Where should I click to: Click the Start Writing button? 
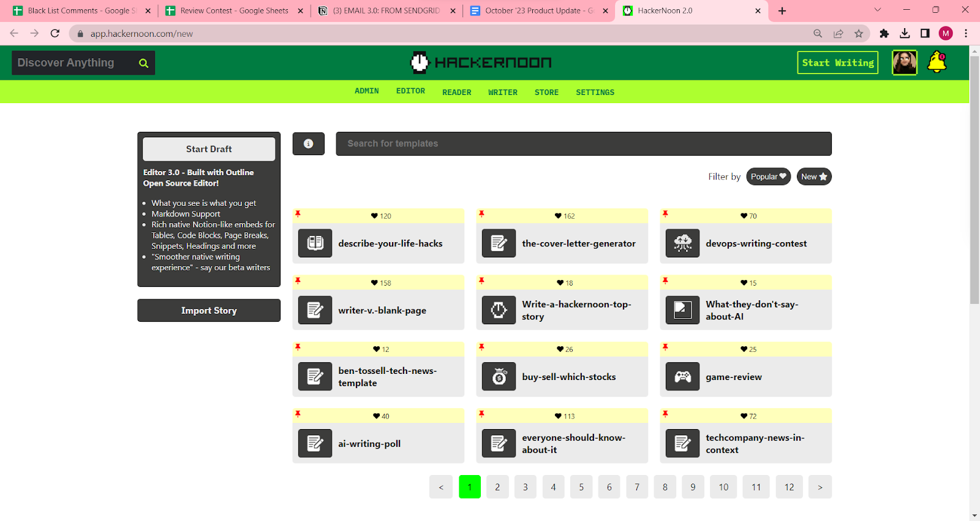[x=837, y=63]
